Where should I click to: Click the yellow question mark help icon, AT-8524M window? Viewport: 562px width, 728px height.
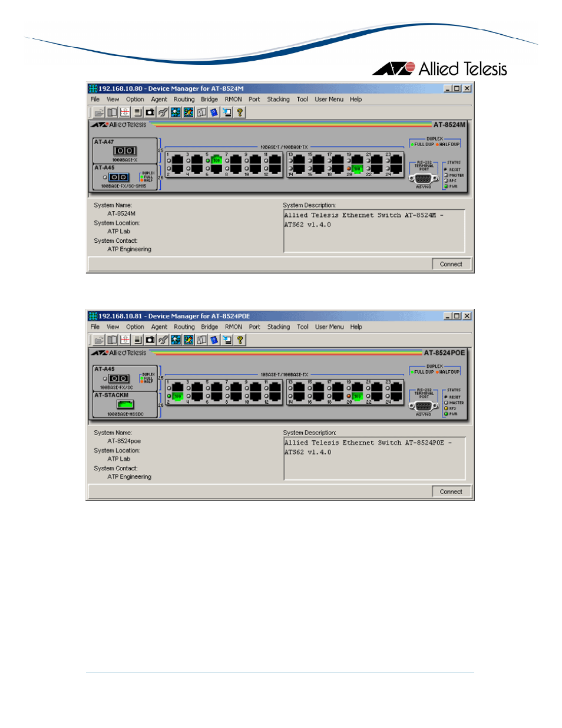point(240,112)
